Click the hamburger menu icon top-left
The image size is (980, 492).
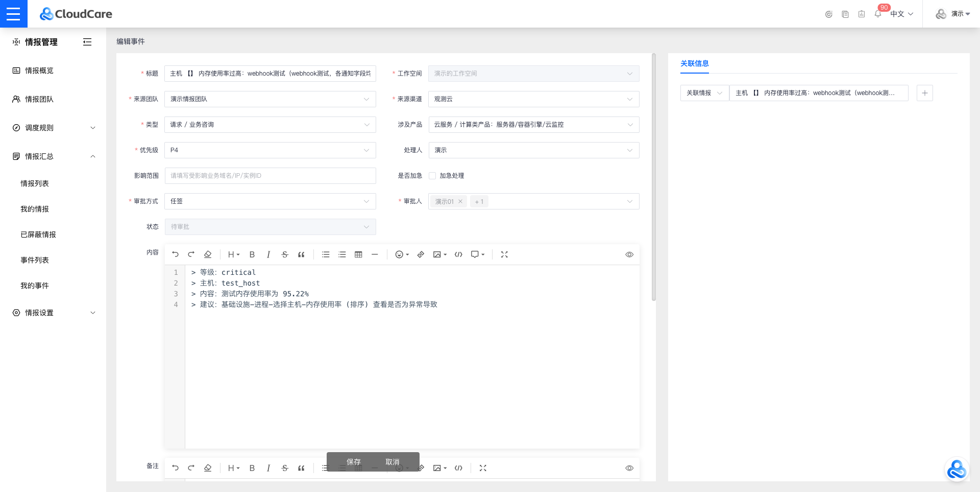(x=13, y=14)
